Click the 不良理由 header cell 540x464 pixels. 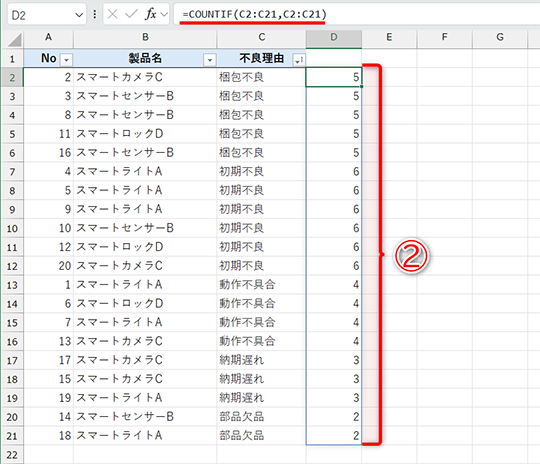pyautogui.click(x=262, y=58)
